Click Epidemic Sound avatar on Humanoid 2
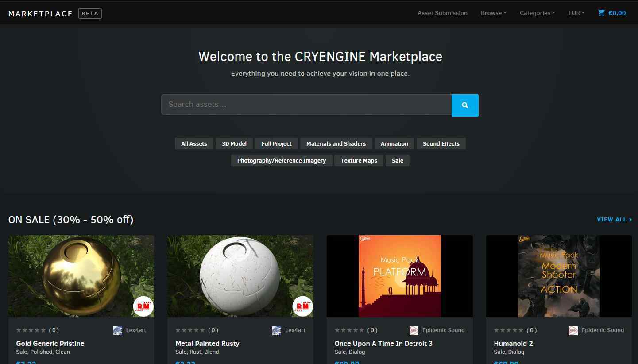The image size is (638, 364). [573, 330]
